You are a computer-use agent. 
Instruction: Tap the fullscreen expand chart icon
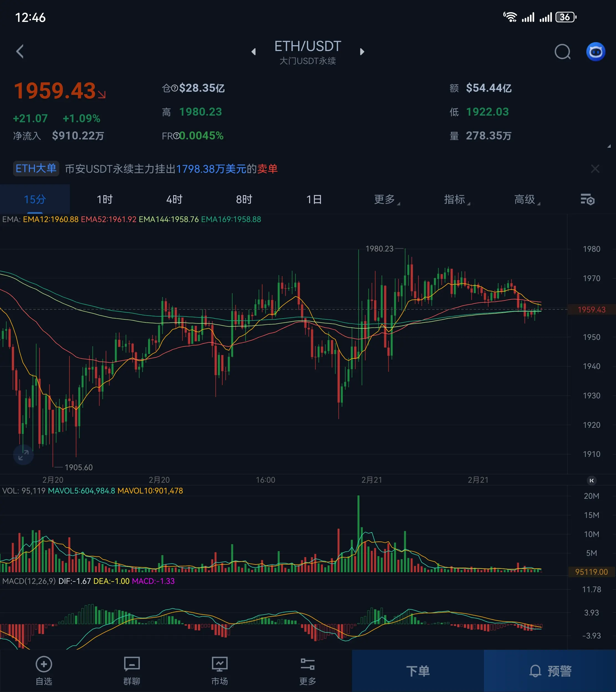coord(23,455)
